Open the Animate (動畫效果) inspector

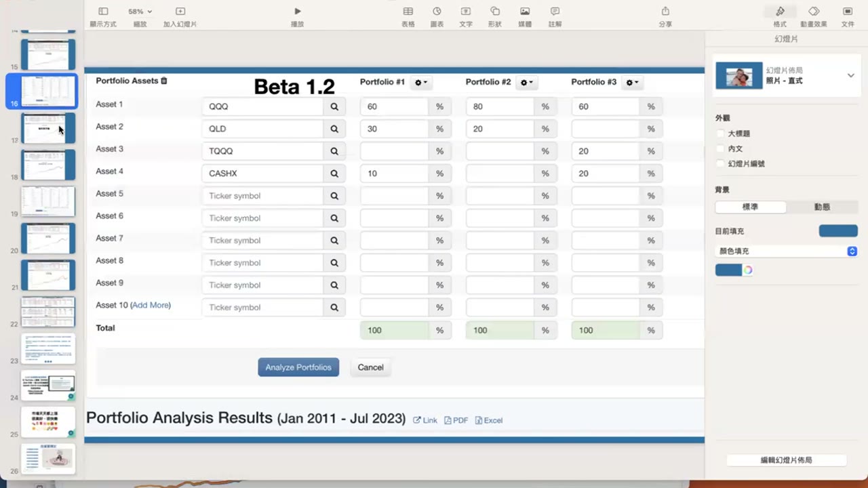(x=814, y=16)
